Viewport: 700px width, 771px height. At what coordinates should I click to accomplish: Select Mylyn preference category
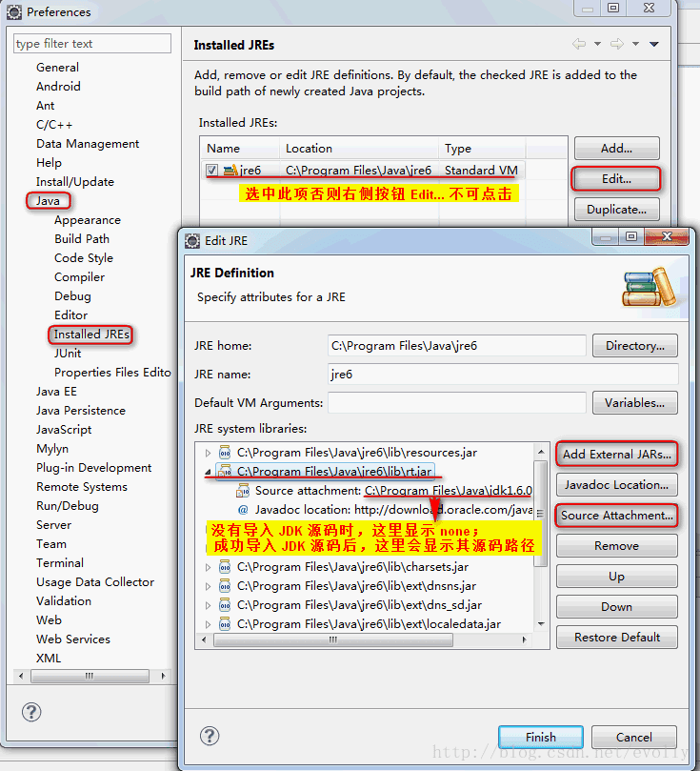[52, 449]
